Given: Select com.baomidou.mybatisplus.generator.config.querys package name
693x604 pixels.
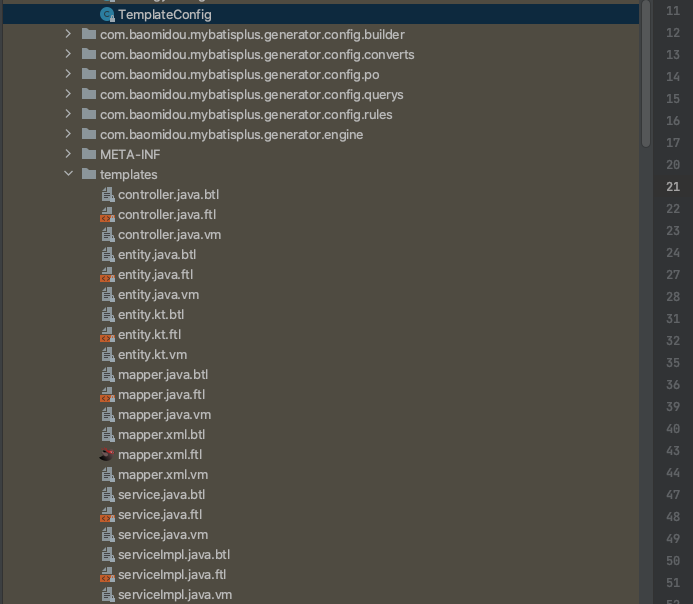Looking at the screenshot, I should click(251, 94).
